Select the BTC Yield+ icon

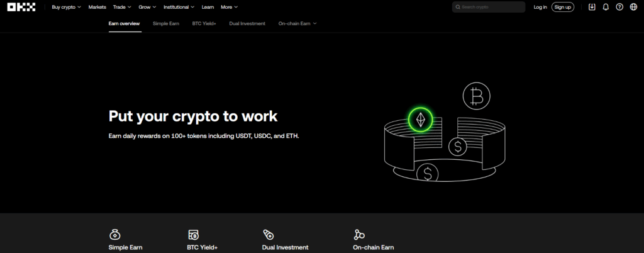pos(193,235)
